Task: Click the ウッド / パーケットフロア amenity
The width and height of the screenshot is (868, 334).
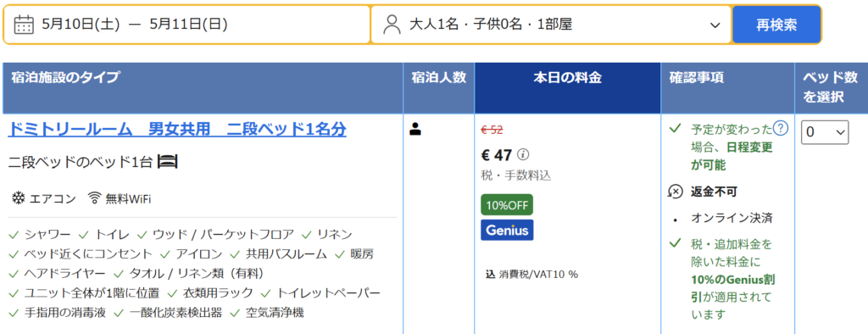Action: tap(223, 234)
